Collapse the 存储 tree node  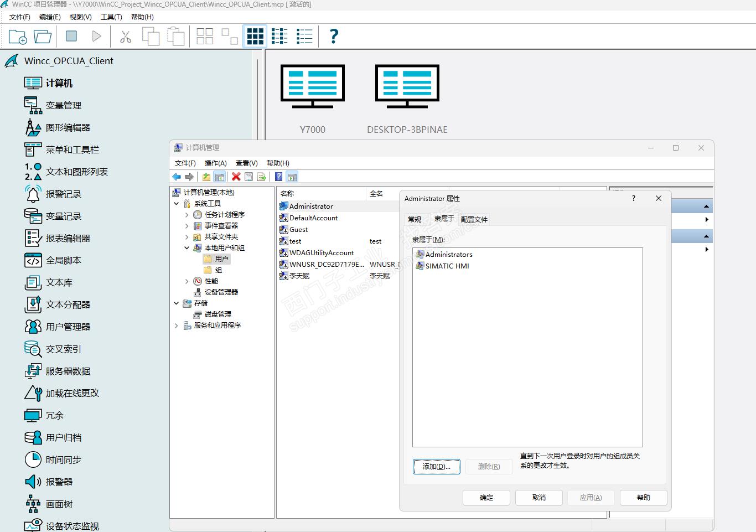(x=177, y=303)
